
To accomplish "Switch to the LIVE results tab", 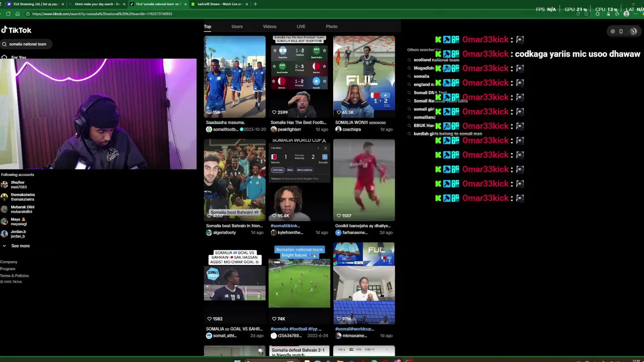I will coord(301,26).
